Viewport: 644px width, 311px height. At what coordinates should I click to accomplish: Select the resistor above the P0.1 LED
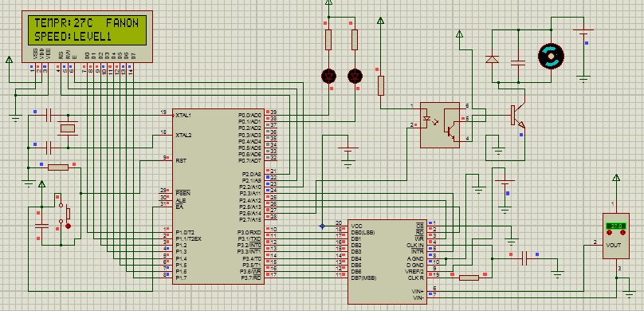pyautogui.click(x=355, y=40)
